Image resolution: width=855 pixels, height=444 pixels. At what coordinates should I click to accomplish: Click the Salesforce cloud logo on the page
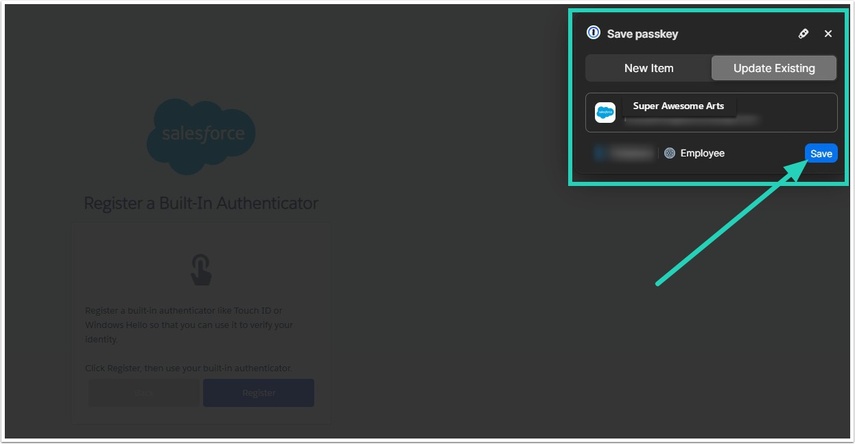click(x=201, y=136)
